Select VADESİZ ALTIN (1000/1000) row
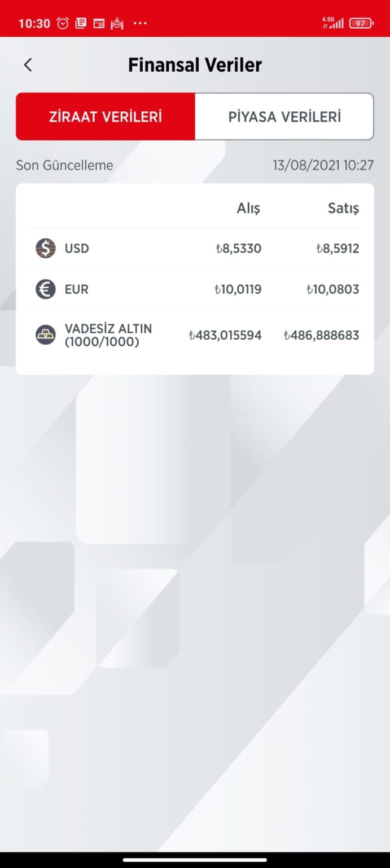Screen dimensions: 390x868 (195, 335)
